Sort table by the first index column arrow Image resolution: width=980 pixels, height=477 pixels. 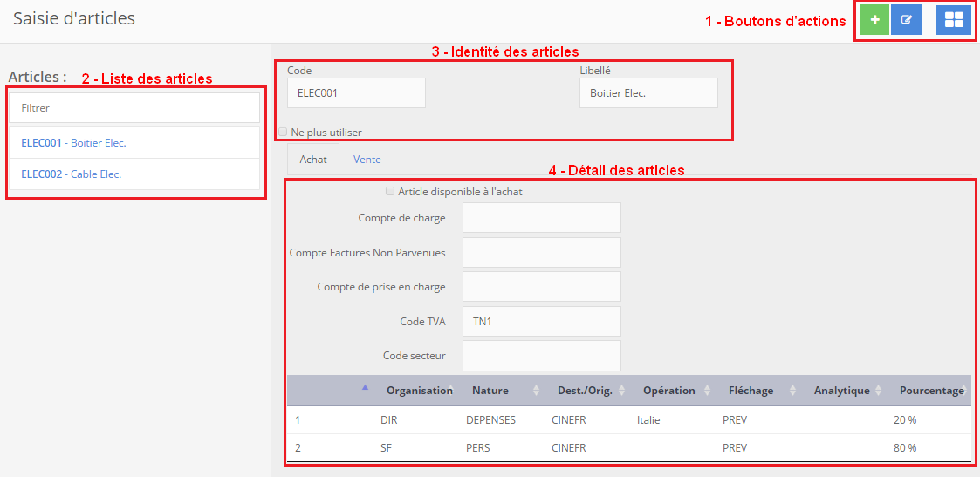(x=365, y=387)
